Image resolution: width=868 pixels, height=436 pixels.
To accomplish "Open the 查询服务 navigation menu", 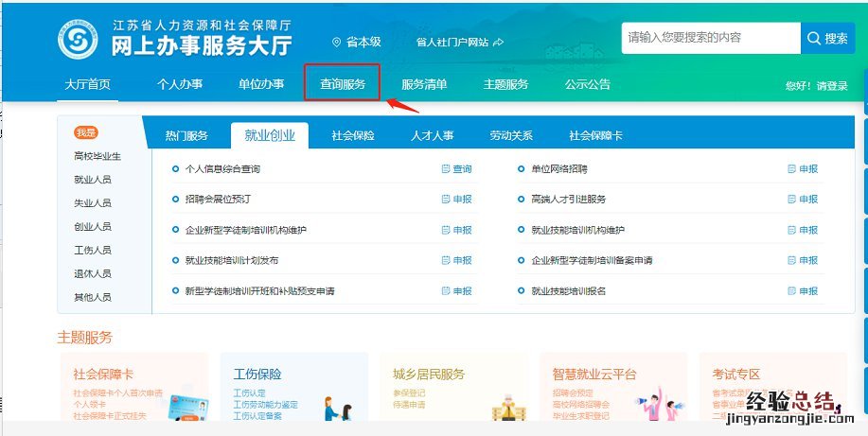I will tap(343, 84).
